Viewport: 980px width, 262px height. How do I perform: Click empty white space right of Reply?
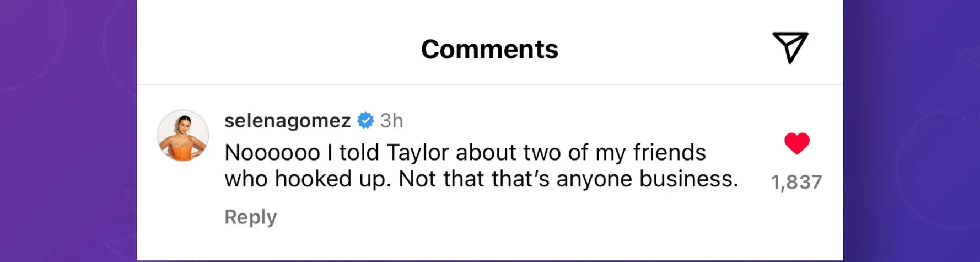[x=524, y=217]
